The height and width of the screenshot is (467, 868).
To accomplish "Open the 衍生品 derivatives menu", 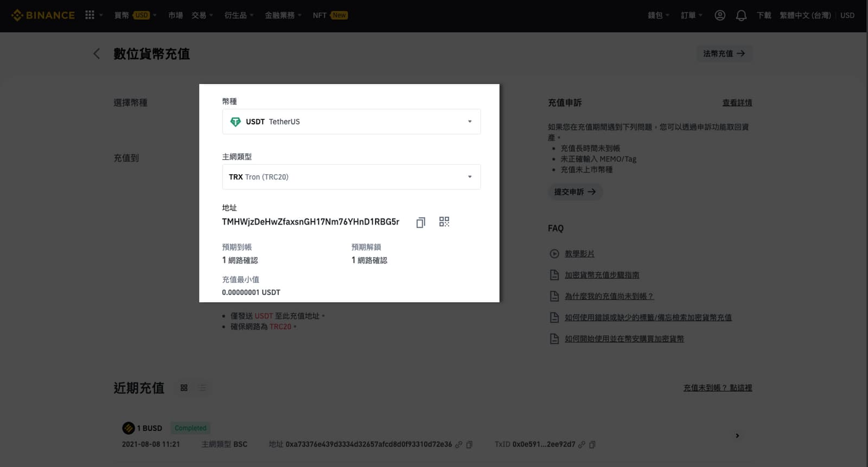I will 239,15.
